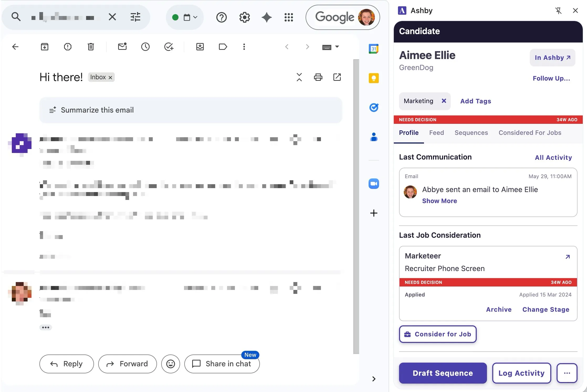The width and height of the screenshot is (587, 392).
Task: Click the Draft Sequence button
Action: [x=443, y=373]
